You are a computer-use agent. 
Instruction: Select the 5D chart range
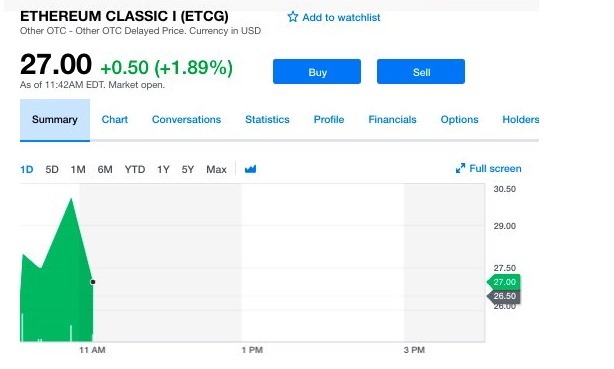52,170
